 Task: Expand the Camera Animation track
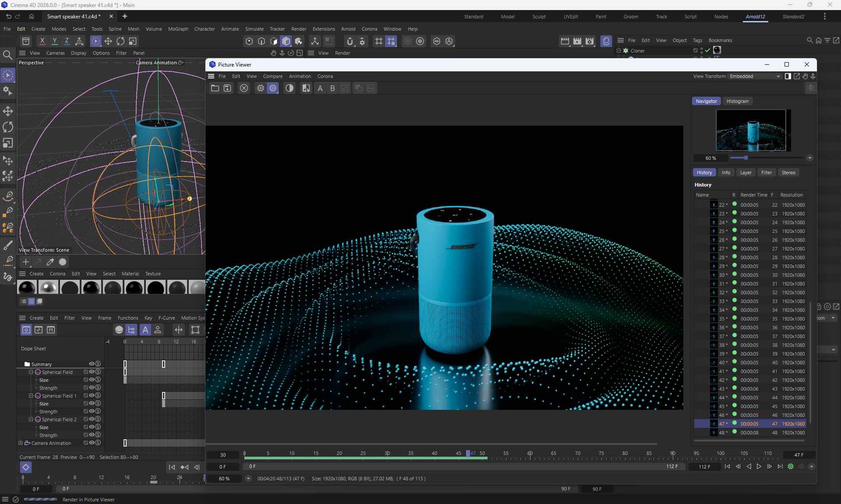(x=20, y=443)
